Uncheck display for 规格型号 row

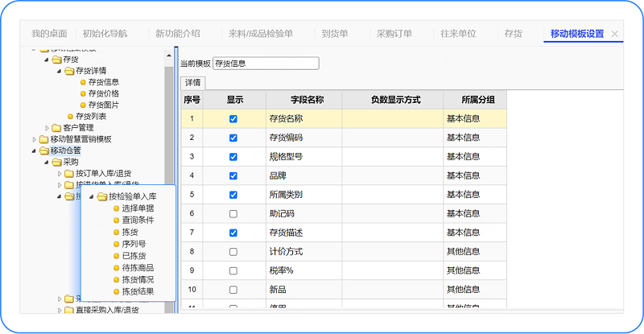click(233, 157)
